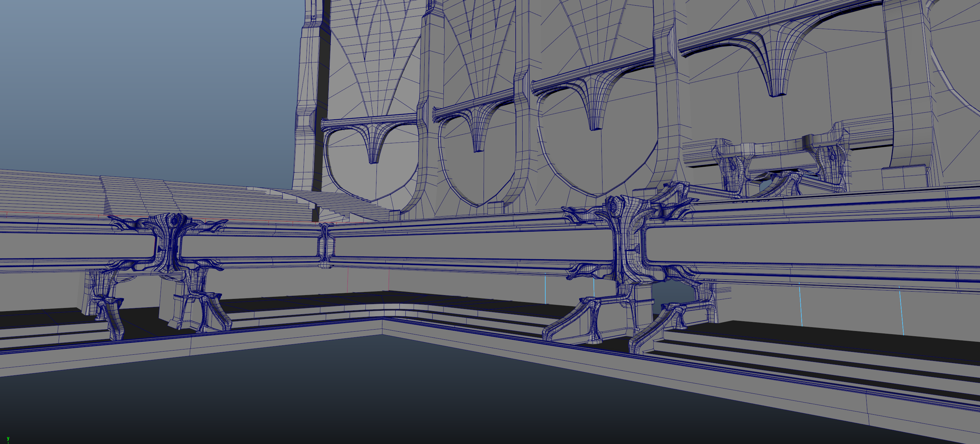Click the left red vertical guide line

coord(348,280)
